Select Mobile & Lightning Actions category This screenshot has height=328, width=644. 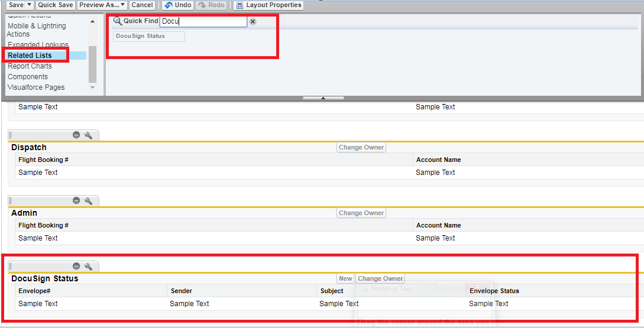coord(36,30)
